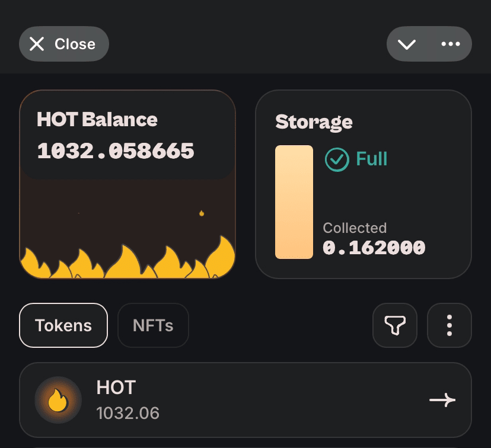
Task: Click the green Full checkmark icon
Action: [x=337, y=159]
